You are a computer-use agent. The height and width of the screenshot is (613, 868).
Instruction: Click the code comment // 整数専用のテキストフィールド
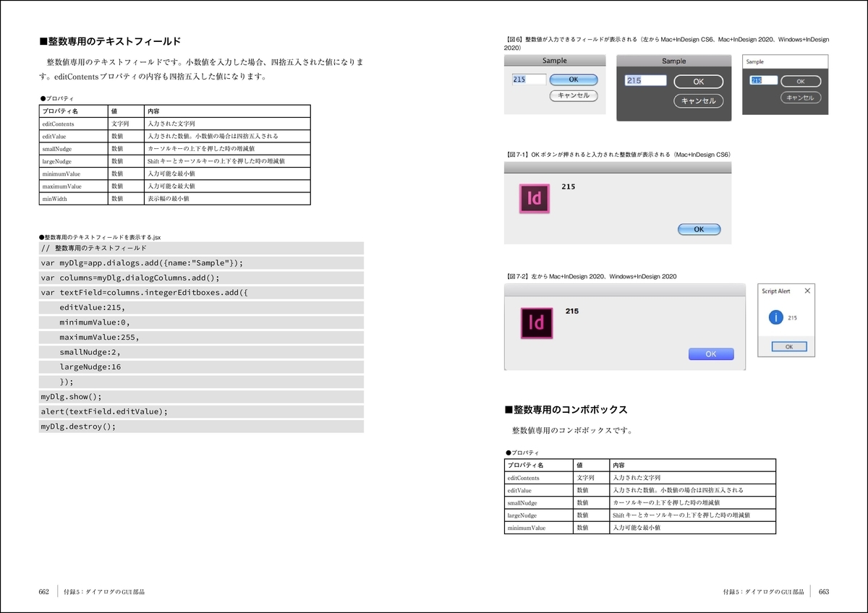pos(201,248)
